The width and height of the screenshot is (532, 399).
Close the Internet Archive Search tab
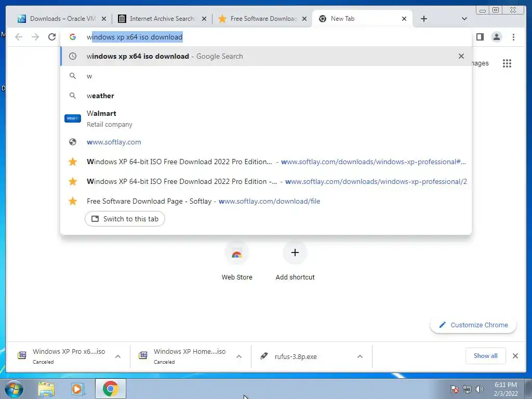click(x=204, y=19)
